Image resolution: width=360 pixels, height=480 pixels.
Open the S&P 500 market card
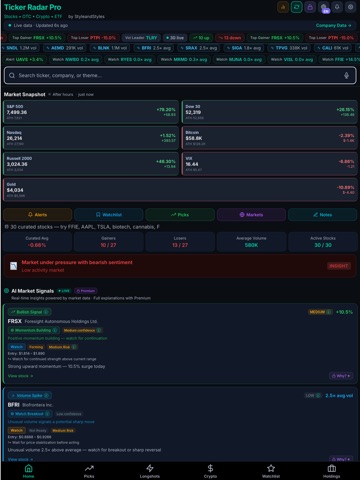pos(91,112)
